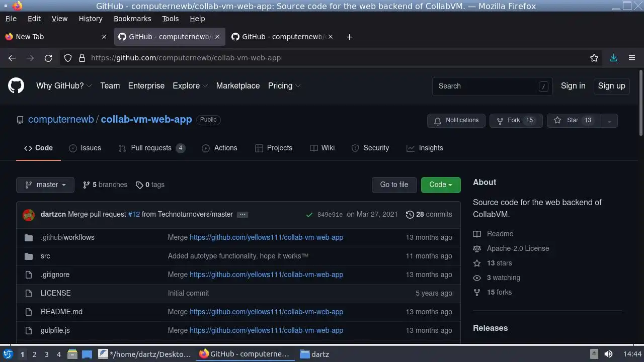
Task: Open the File menu
Action: click(11, 19)
